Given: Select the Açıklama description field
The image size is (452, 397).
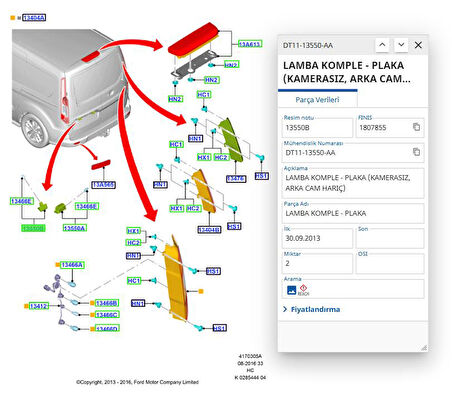Looking at the screenshot, I should pyautogui.click(x=353, y=183).
